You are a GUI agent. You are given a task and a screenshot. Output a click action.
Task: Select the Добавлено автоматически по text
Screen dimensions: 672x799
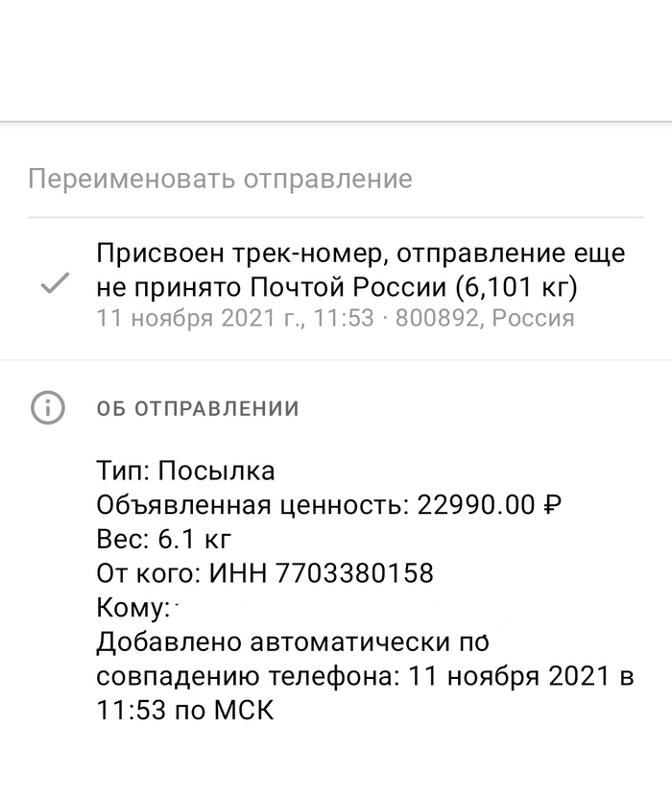293,642
